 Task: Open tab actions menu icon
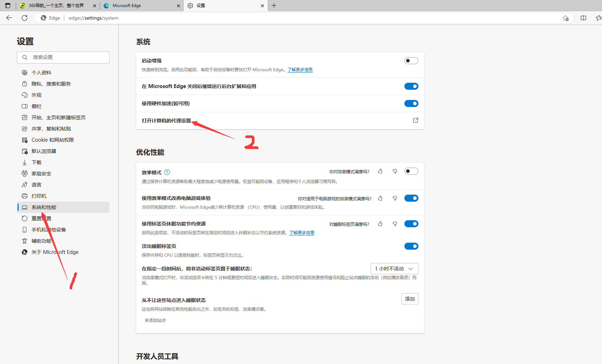(x=8, y=6)
